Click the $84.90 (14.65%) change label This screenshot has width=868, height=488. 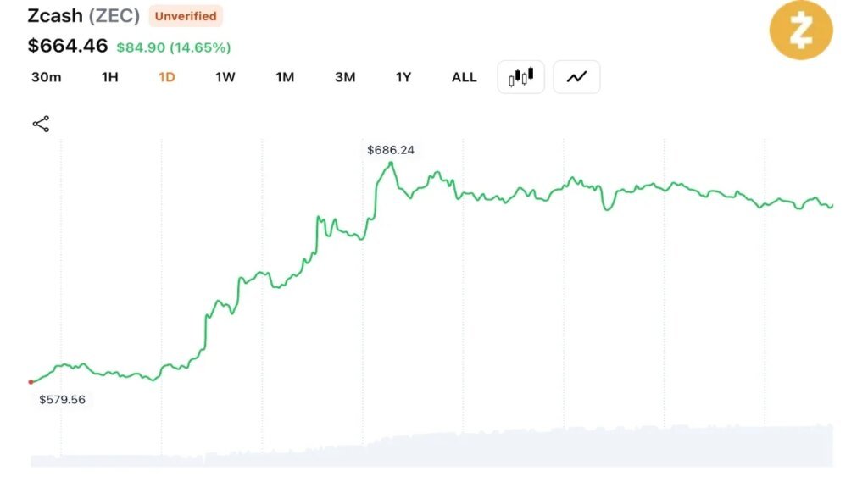[173, 47]
